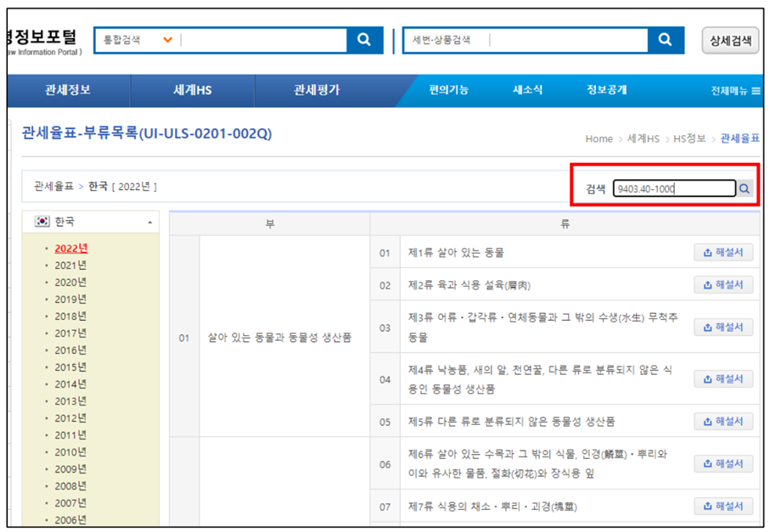Image resolution: width=770 pixels, height=532 pixels.
Task: Open the 정보공개 menu
Action: click(x=606, y=90)
